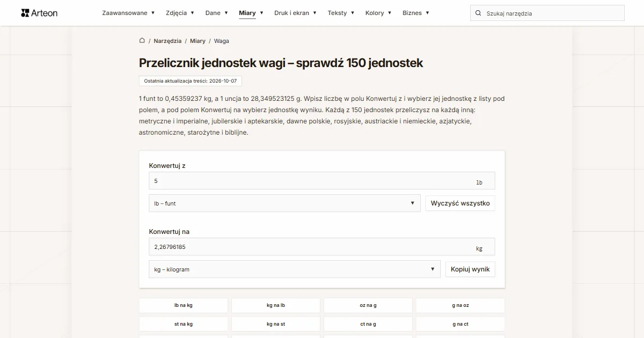Click the Konwertuj na label
The width and height of the screenshot is (644, 338).
pos(169,232)
